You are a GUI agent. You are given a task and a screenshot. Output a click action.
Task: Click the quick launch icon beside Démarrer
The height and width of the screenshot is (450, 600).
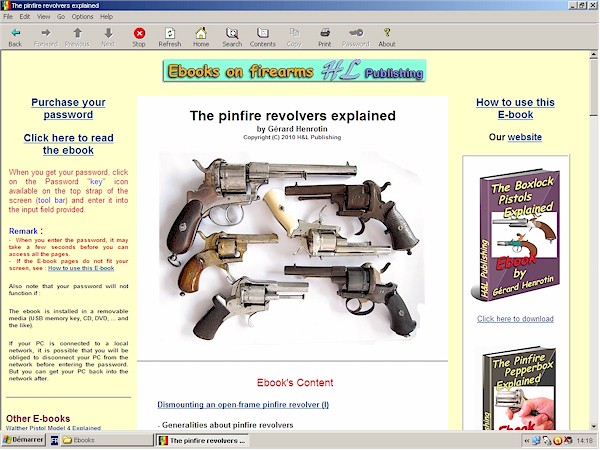click(x=54, y=440)
